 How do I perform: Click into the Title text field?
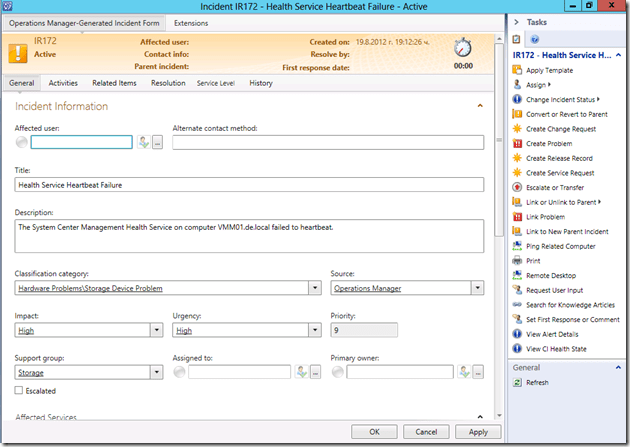point(249,185)
